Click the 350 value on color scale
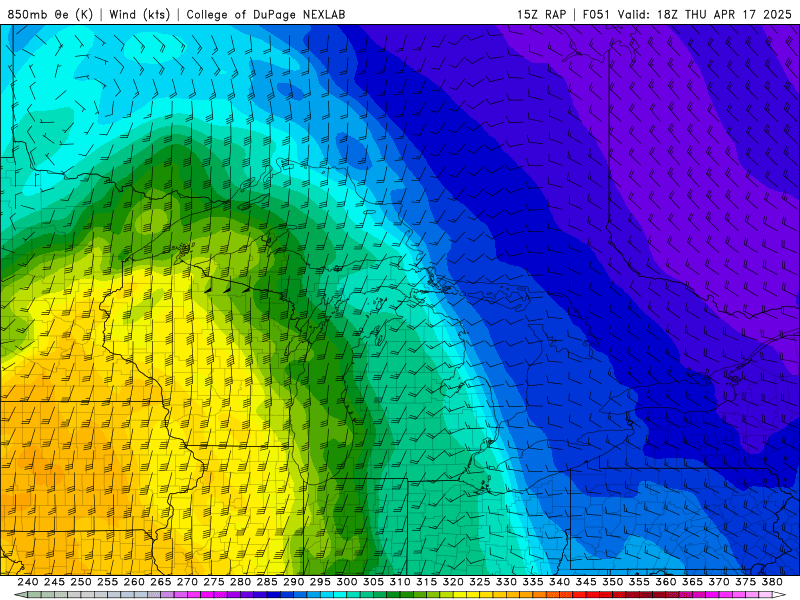Screen dimensions: 800x600 (x=612, y=582)
